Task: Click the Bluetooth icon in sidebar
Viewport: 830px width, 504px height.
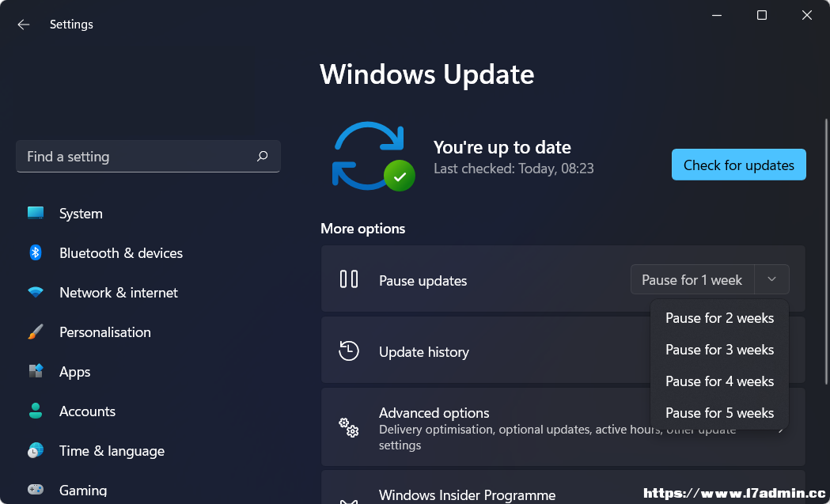Action: 36,252
